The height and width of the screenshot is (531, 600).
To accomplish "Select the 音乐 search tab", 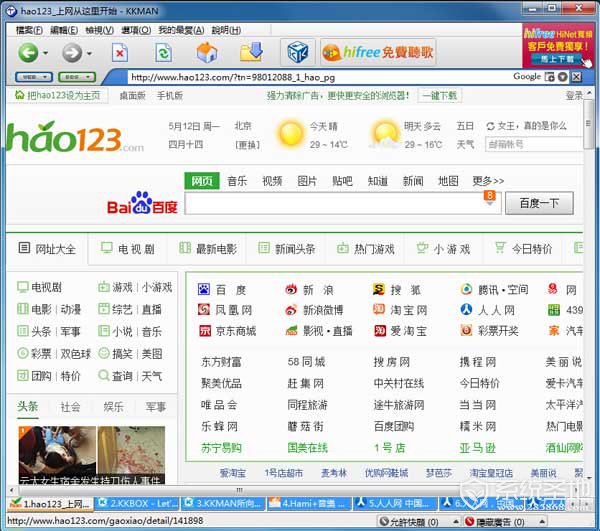I will 237,181.
